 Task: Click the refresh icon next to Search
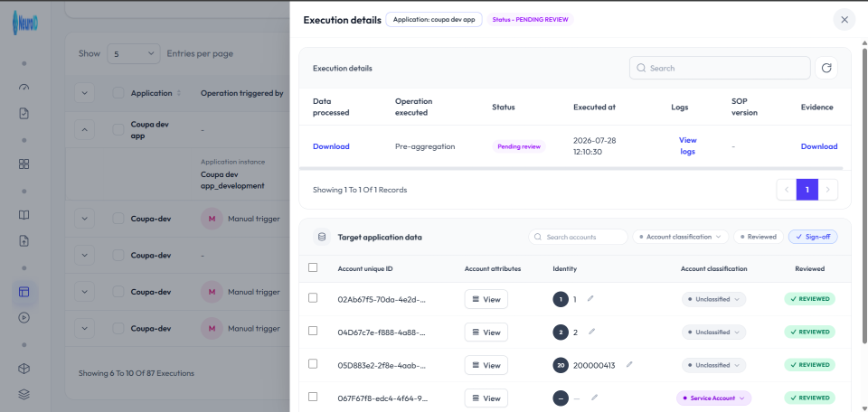pos(826,68)
